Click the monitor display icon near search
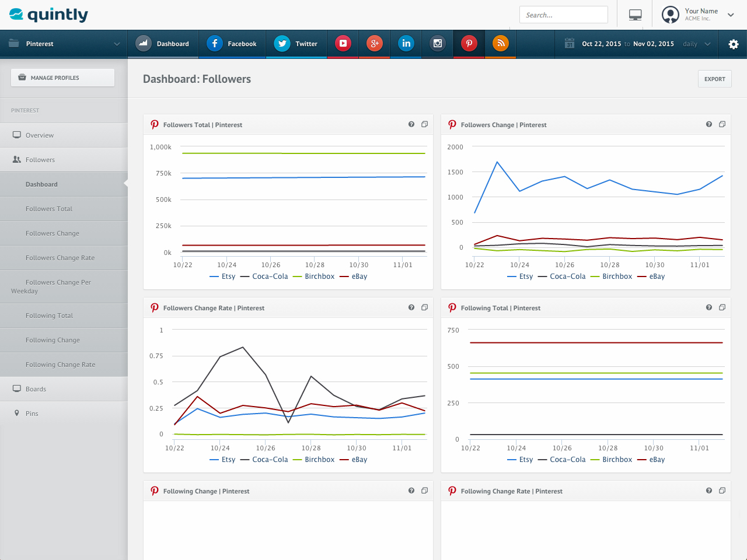747x560 pixels. coord(636,15)
